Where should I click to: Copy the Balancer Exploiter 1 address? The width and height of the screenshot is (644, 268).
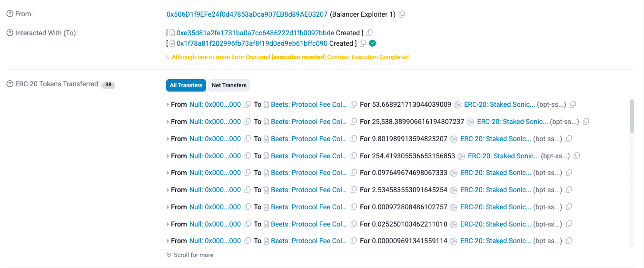click(x=402, y=14)
